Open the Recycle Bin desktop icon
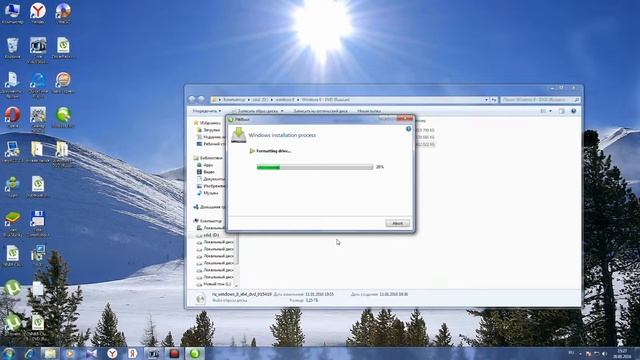 click(x=12, y=48)
